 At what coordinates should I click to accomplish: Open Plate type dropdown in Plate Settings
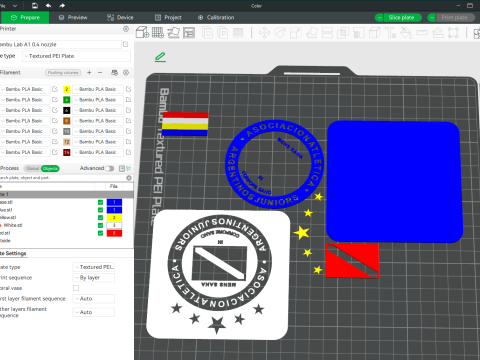tap(94, 267)
